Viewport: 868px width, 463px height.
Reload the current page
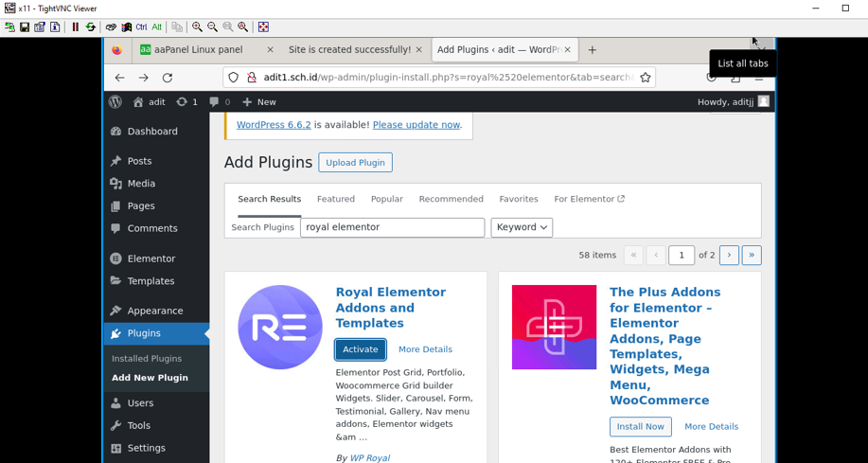coord(168,78)
